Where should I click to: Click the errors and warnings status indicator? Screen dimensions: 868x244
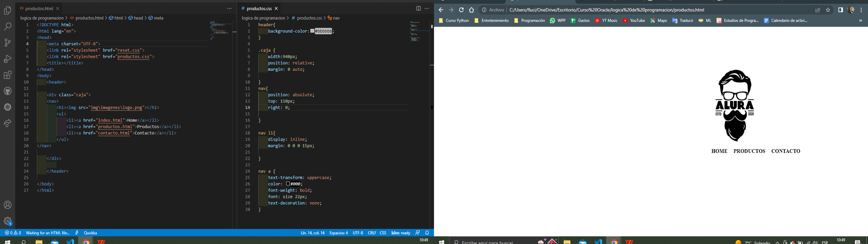(13, 233)
